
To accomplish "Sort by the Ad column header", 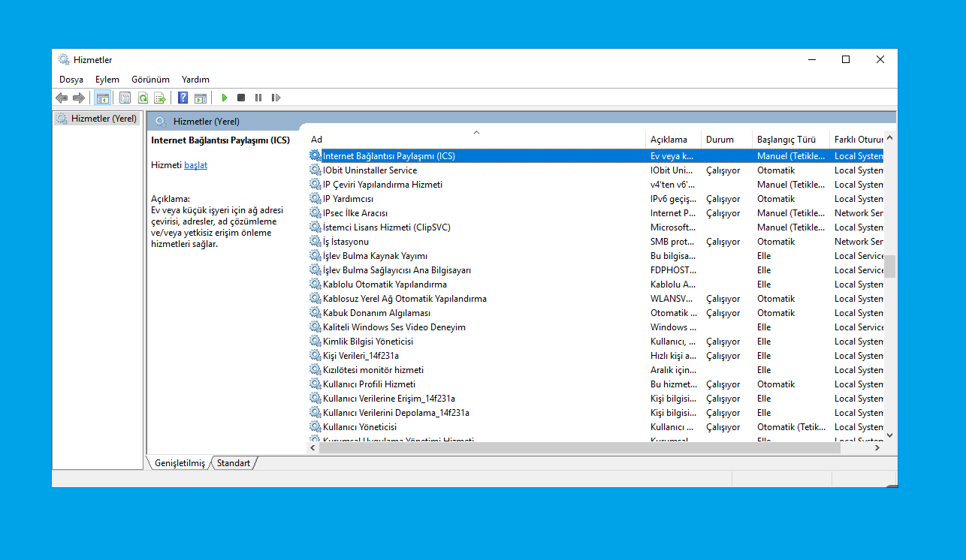I will 476,140.
